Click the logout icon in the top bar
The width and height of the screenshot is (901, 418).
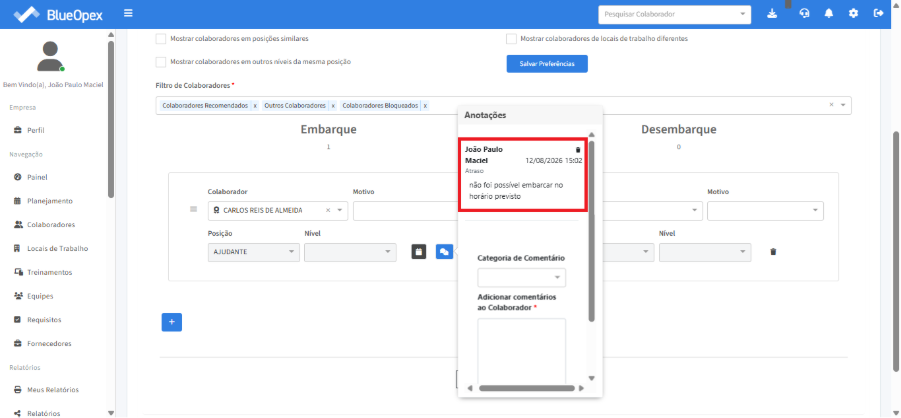click(x=878, y=14)
